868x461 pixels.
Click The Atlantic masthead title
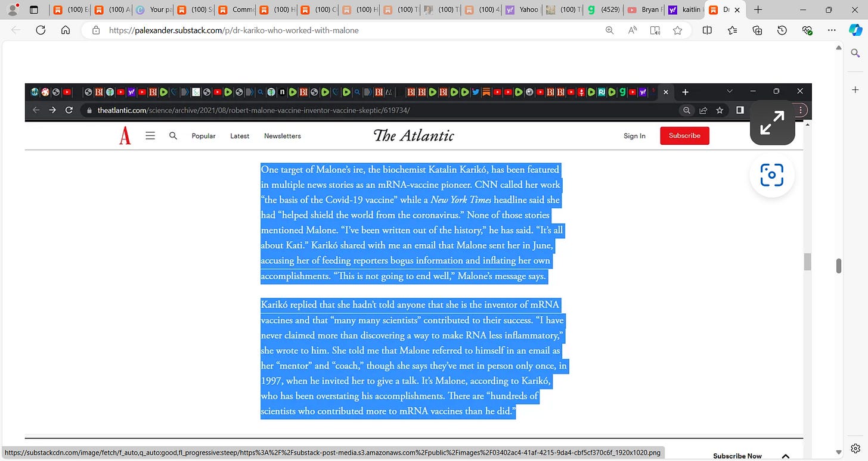[x=414, y=136]
